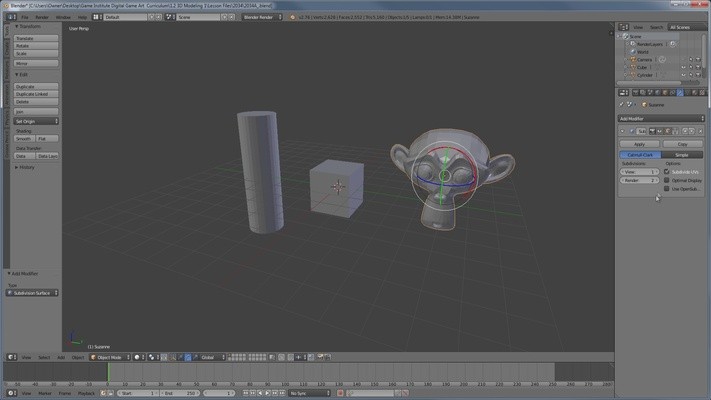Open the timeline editor type icon

(x=12, y=393)
